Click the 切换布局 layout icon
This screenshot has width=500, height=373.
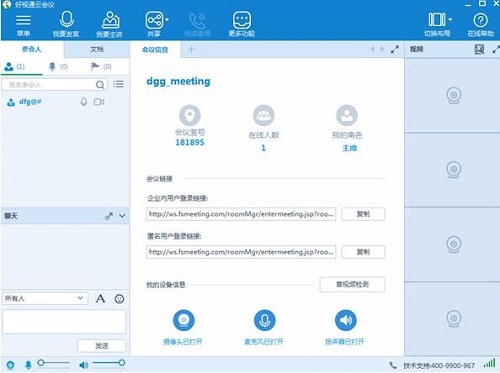pos(437,20)
